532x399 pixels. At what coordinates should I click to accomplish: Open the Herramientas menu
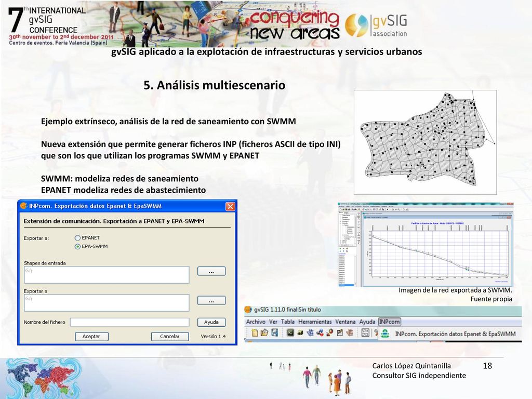click(x=315, y=322)
